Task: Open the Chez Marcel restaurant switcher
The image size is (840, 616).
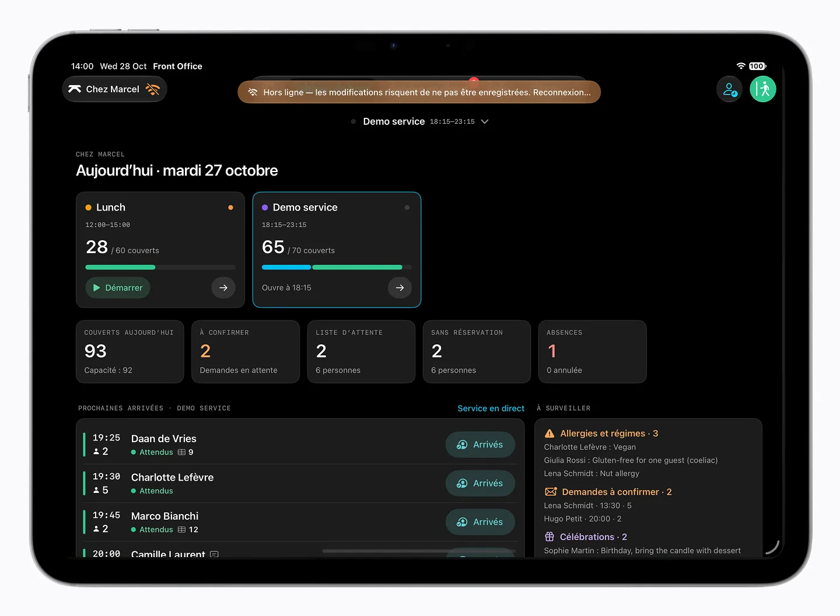Action: [x=114, y=89]
